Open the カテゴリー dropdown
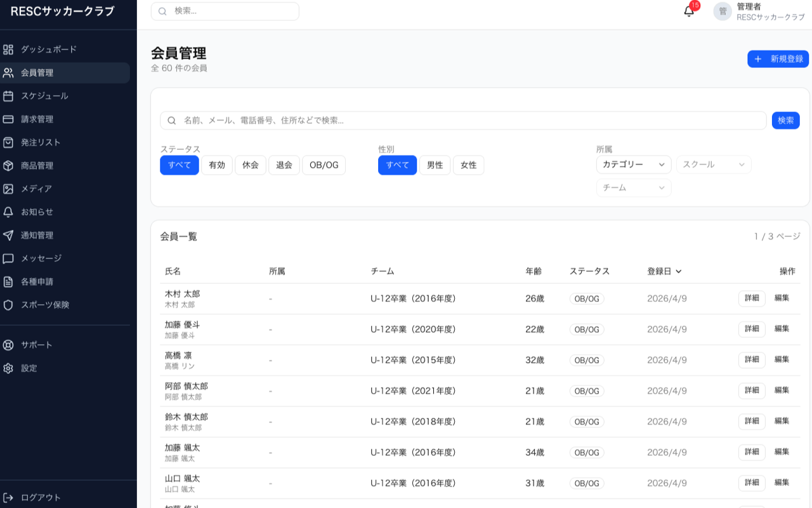812x508 pixels. (634, 164)
